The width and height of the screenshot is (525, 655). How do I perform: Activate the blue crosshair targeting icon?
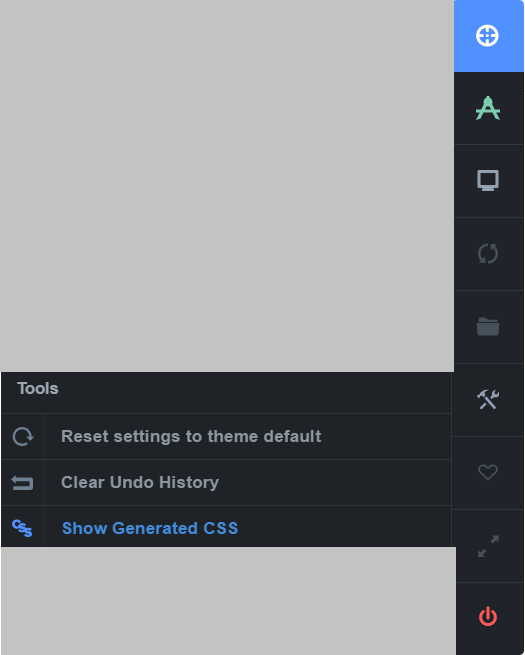487,36
